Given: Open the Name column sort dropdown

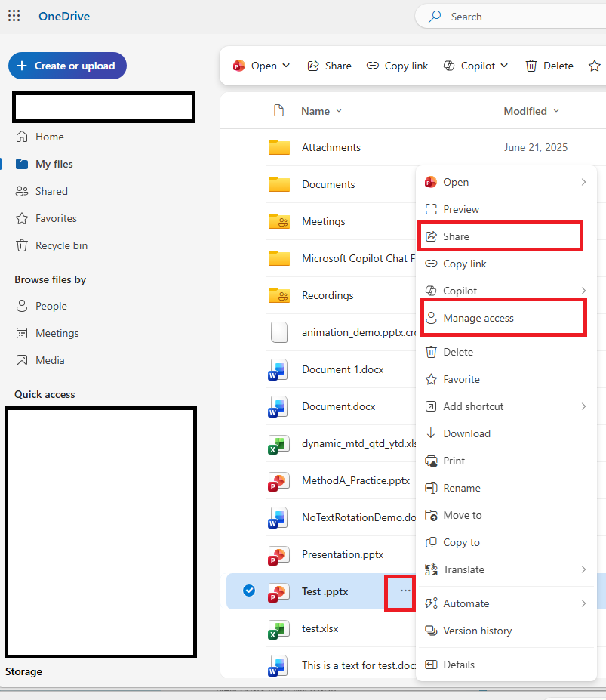Looking at the screenshot, I should [x=339, y=111].
